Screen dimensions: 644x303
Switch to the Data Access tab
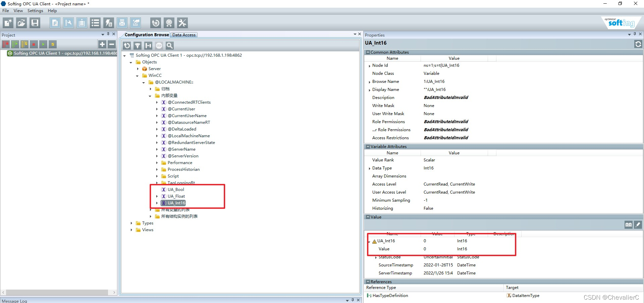pyautogui.click(x=184, y=35)
